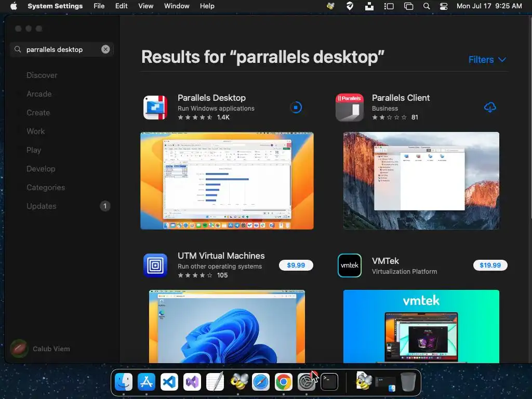
Task: Open App Store from the Dock
Action: 146,382
